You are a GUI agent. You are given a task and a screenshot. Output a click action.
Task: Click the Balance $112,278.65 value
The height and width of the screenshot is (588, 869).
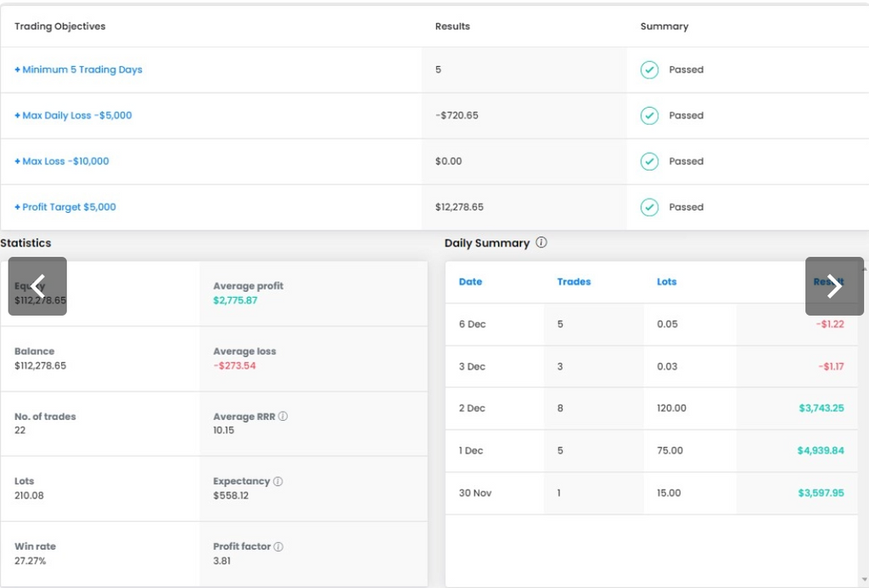tap(40, 366)
